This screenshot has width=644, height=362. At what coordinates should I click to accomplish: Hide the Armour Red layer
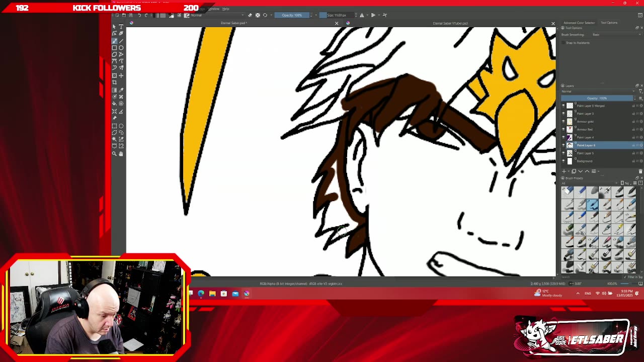click(563, 129)
